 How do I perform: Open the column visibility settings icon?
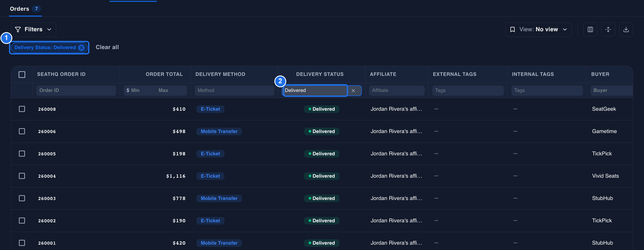pyautogui.click(x=590, y=29)
